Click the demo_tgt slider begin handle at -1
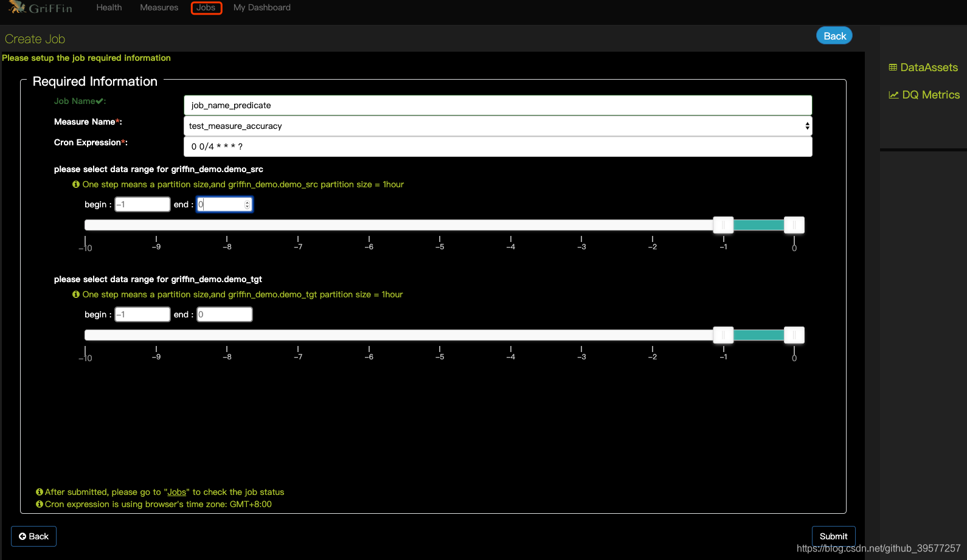967x560 pixels. [723, 335]
